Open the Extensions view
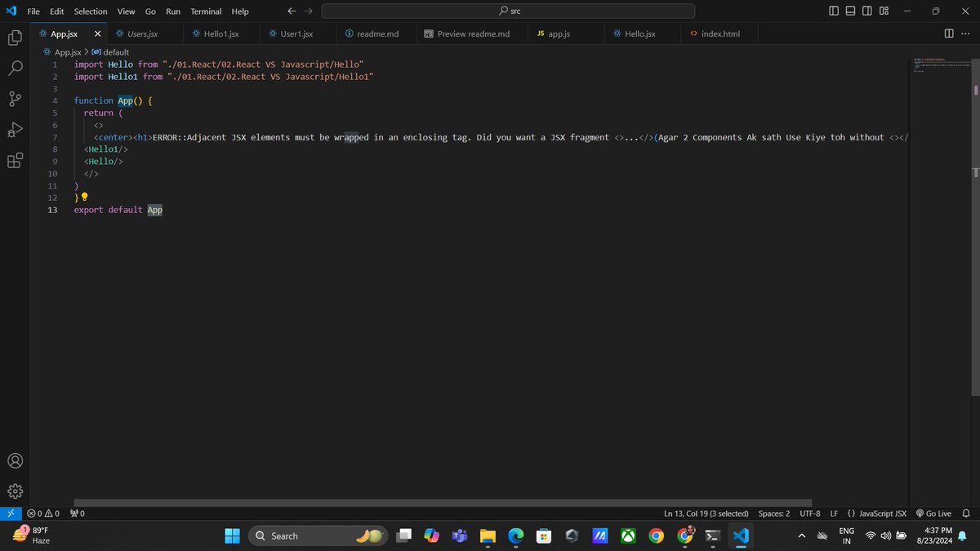The image size is (980, 551). pyautogui.click(x=15, y=161)
